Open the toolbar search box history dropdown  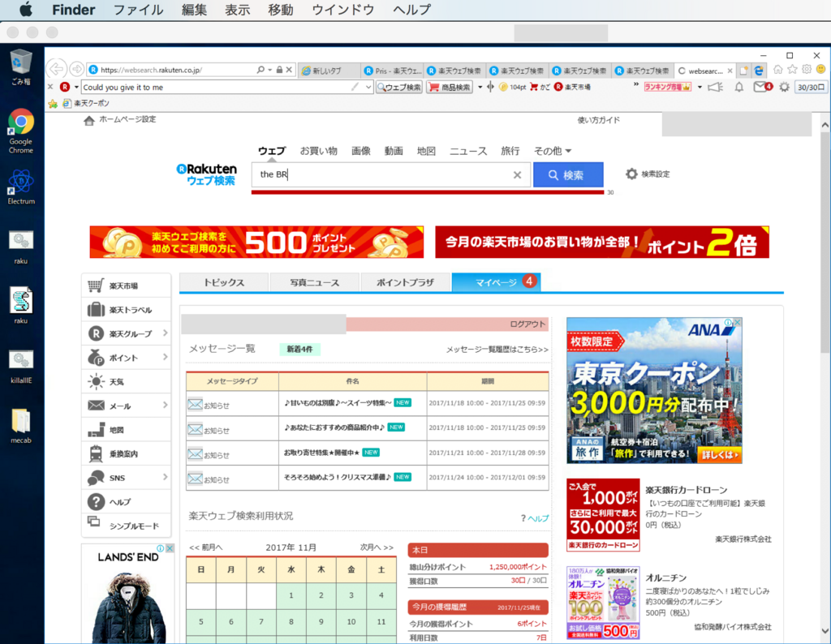[368, 87]
